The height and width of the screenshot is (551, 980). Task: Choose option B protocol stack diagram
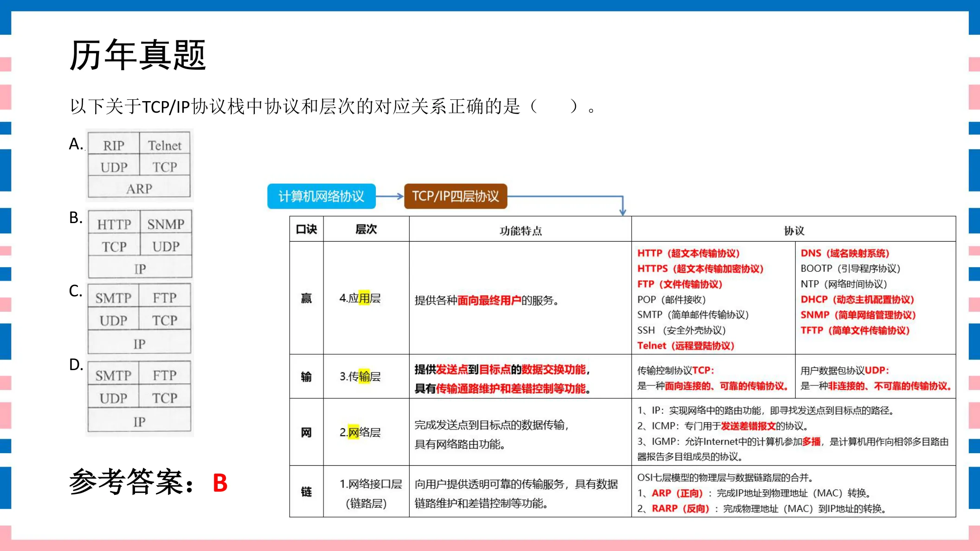click(140, 244)
